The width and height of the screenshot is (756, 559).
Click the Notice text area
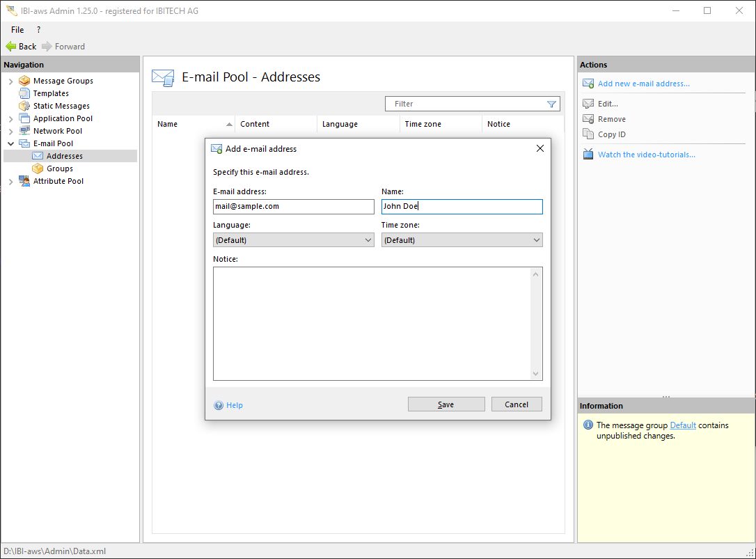(x=372, y=324)
